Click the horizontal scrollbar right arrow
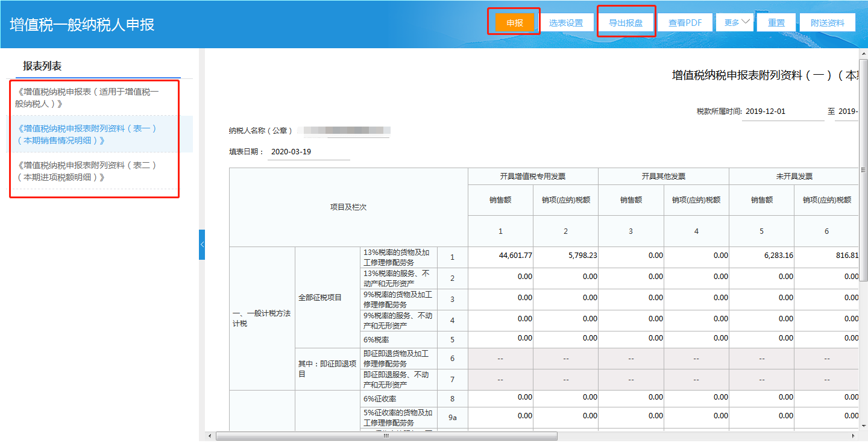 click(x=853, y=436)
